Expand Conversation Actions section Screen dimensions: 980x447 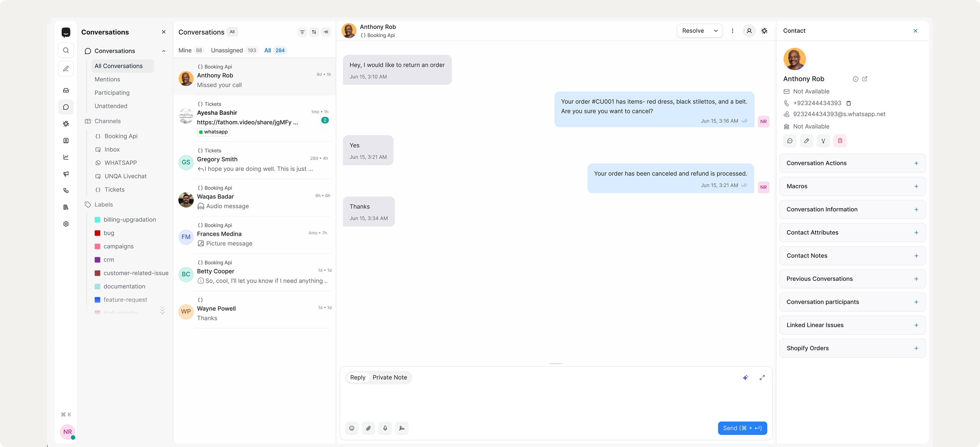tap(852, 163)
